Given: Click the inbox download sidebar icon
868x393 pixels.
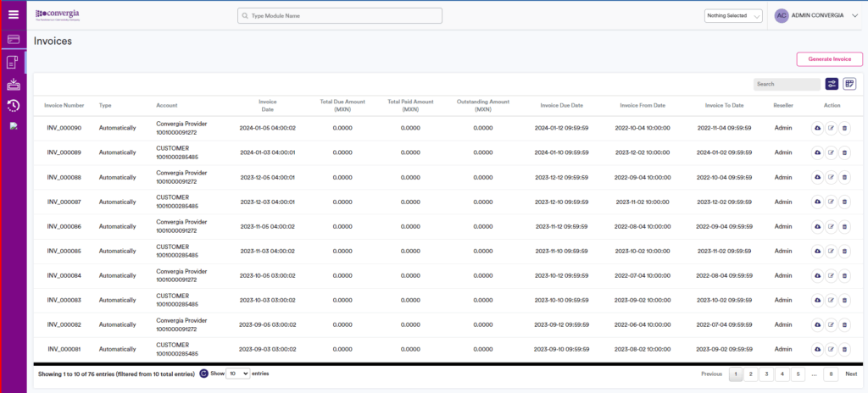Looking at the screenshot, I should point(13,84).
